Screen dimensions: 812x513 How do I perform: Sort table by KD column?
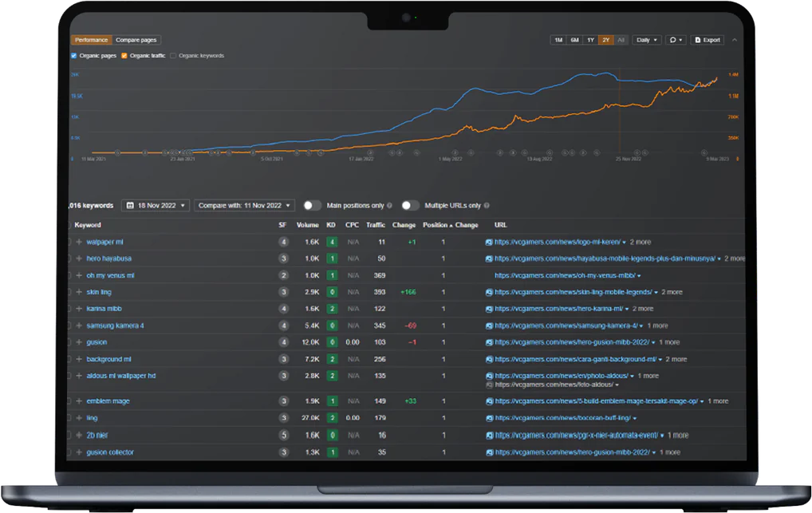pos(331,225)
